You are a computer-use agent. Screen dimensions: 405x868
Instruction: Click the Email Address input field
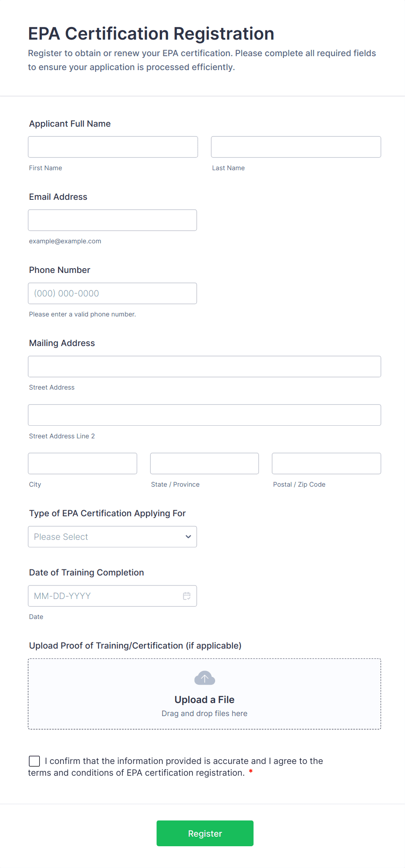click(x=112, y=220)
